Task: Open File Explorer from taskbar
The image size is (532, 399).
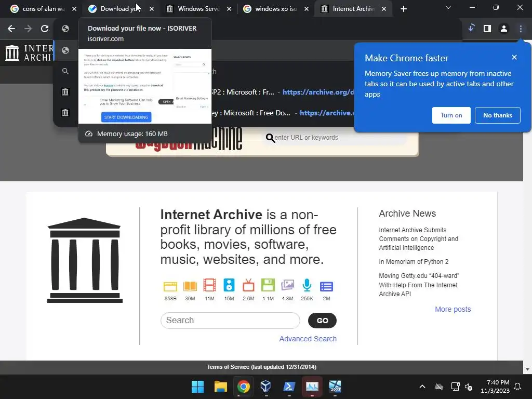Action: coord(220,387)
